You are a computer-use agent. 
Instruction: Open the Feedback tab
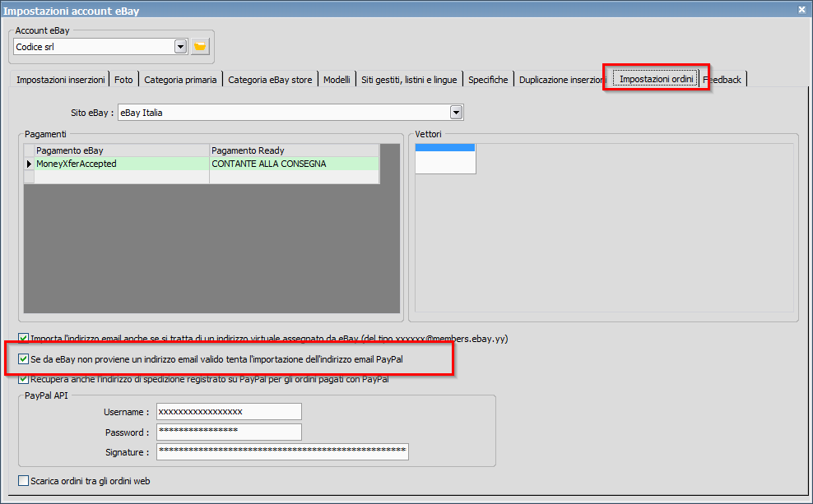(x=722, y=80)
